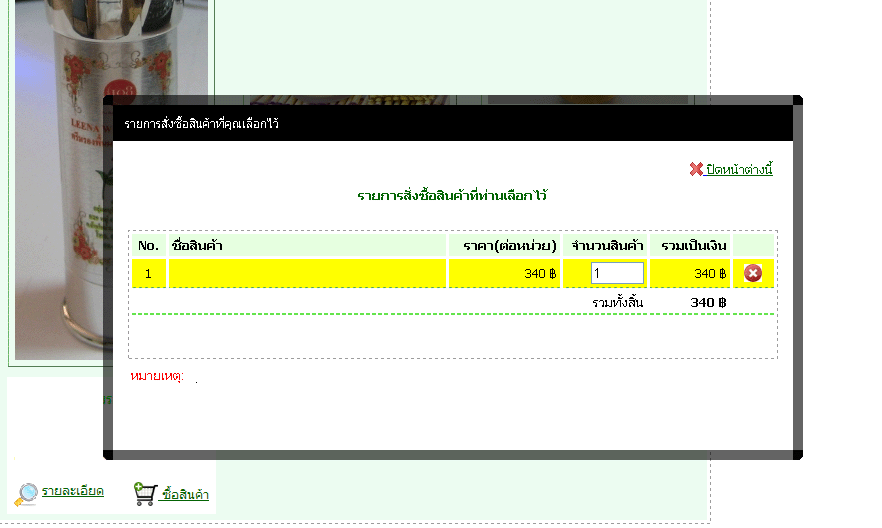Screen dimensions: 882x528
Task: Click the black dialog title bar text
Action: tap(201, 124)
